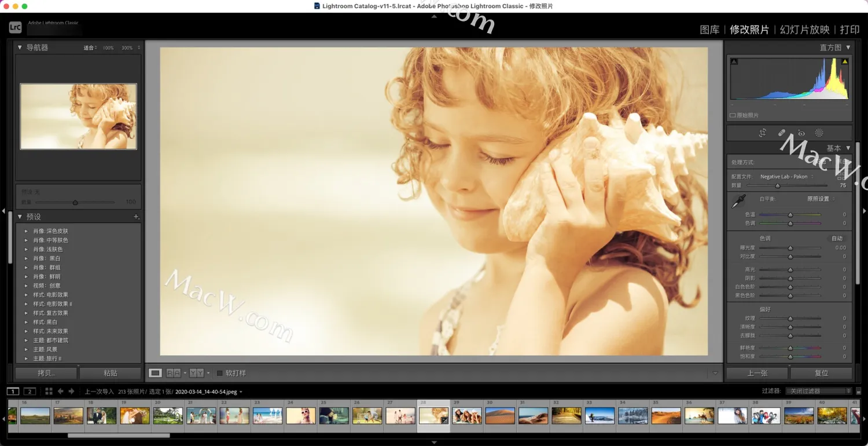
Task: Show main window display 1
Action: (13, 392)
